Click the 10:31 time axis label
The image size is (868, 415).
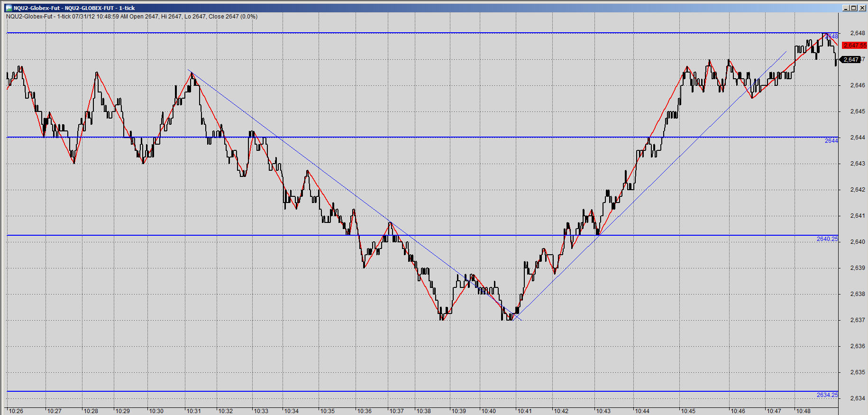tap(193, 411)
